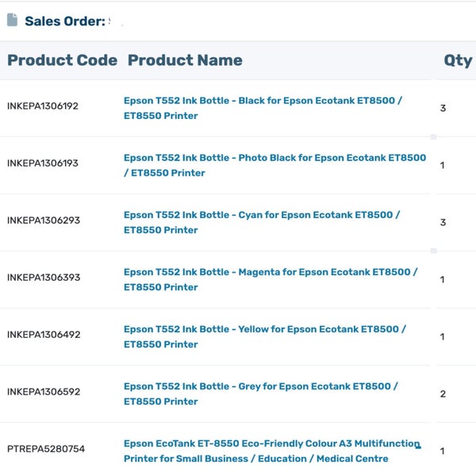This screenshot has width=476, height=476.
Task: Open the Grey ink bottle product link
Action: [x=260, y=393]
